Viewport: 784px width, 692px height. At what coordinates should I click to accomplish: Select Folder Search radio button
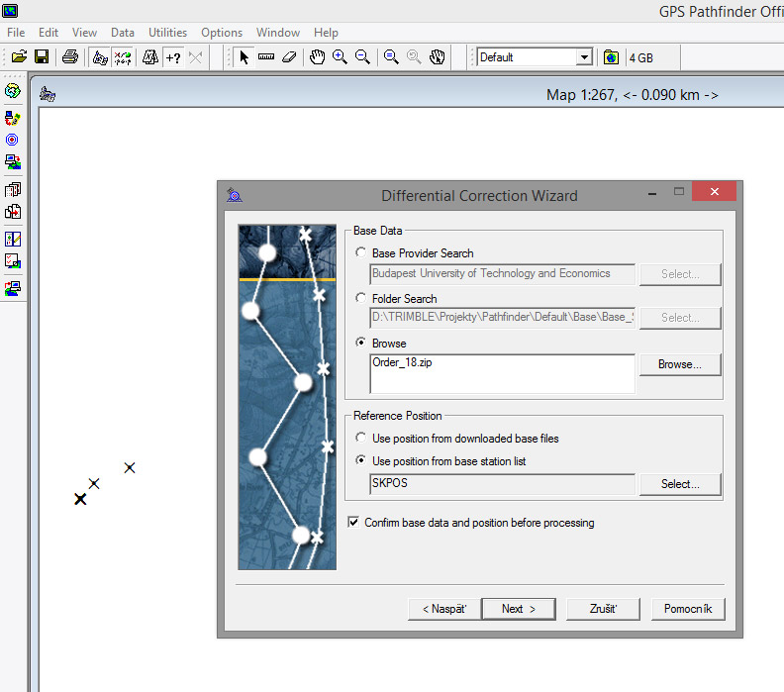(x=360, y=298)
